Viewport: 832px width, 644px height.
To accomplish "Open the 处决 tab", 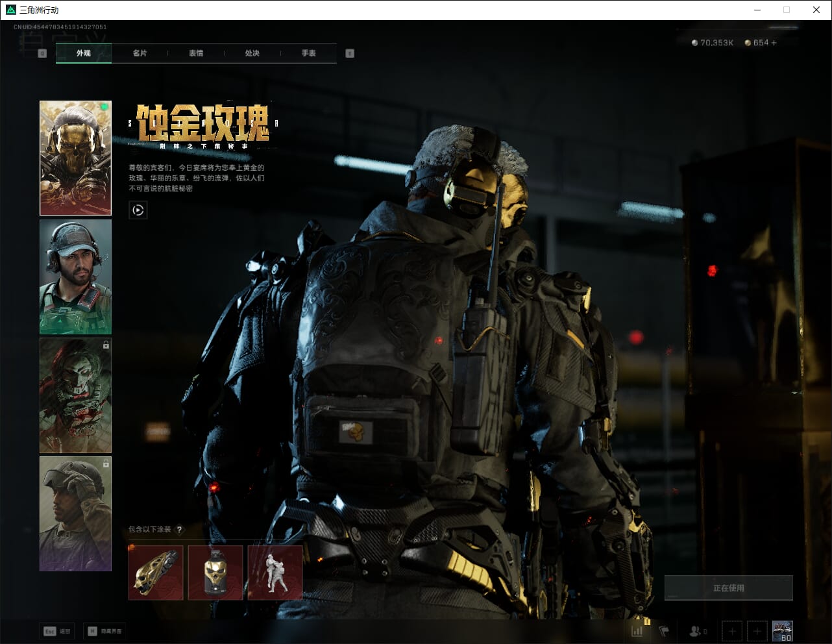I will point(252,53).
